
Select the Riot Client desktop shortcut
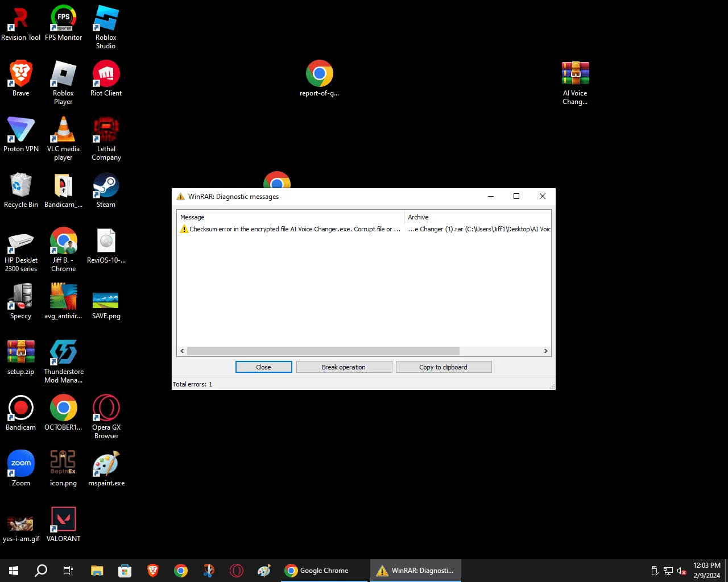click(x=106, y=78)
